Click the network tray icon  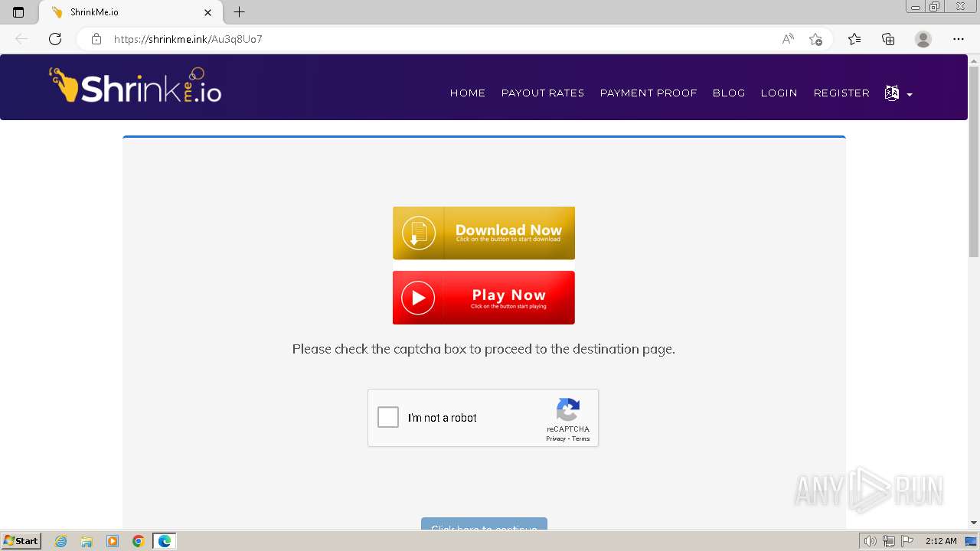889,541
